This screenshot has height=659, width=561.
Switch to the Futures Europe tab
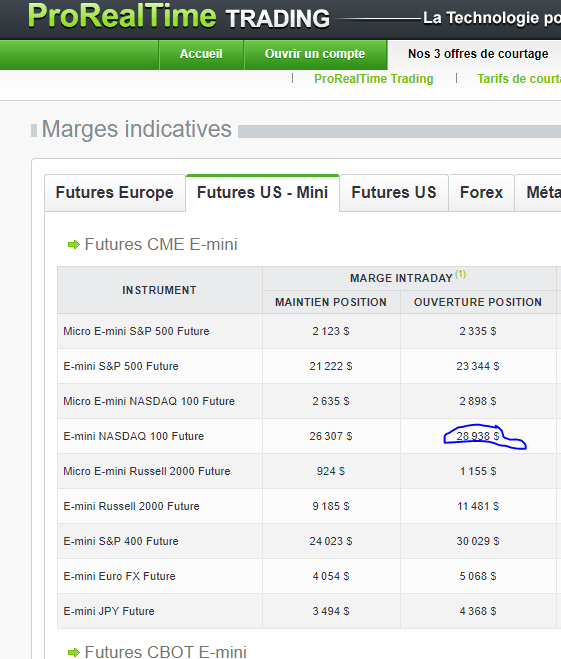pos(115,192)
